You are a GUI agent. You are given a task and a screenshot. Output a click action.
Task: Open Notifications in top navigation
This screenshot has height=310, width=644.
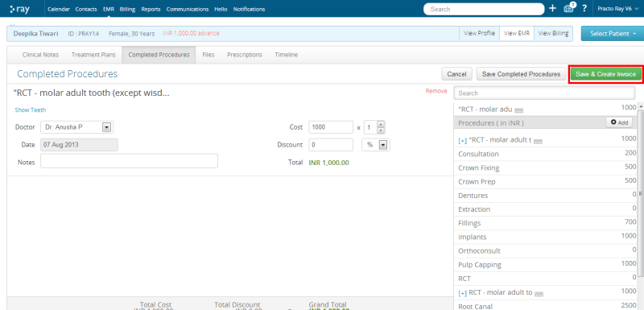coord(250,9)
